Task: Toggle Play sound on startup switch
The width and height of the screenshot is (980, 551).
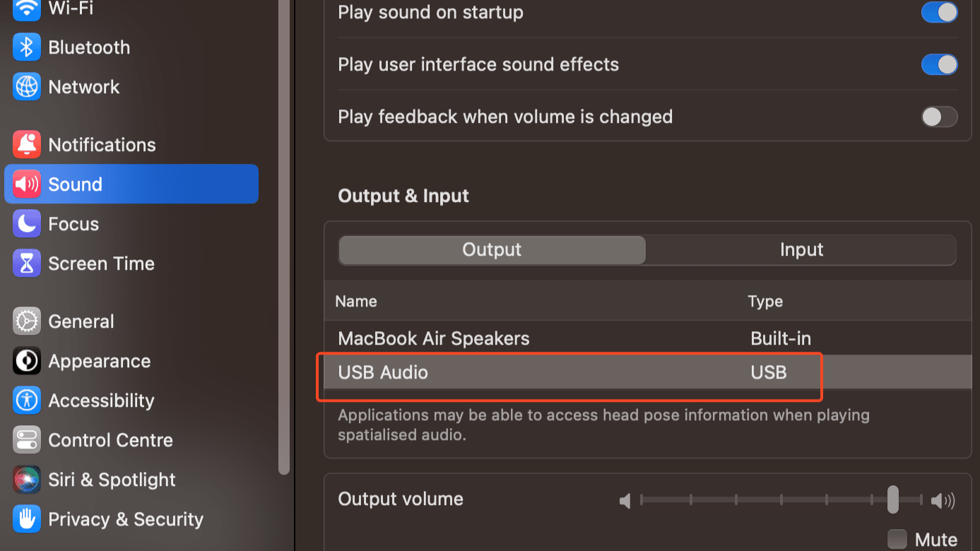Action: click(x=939, y=12)
